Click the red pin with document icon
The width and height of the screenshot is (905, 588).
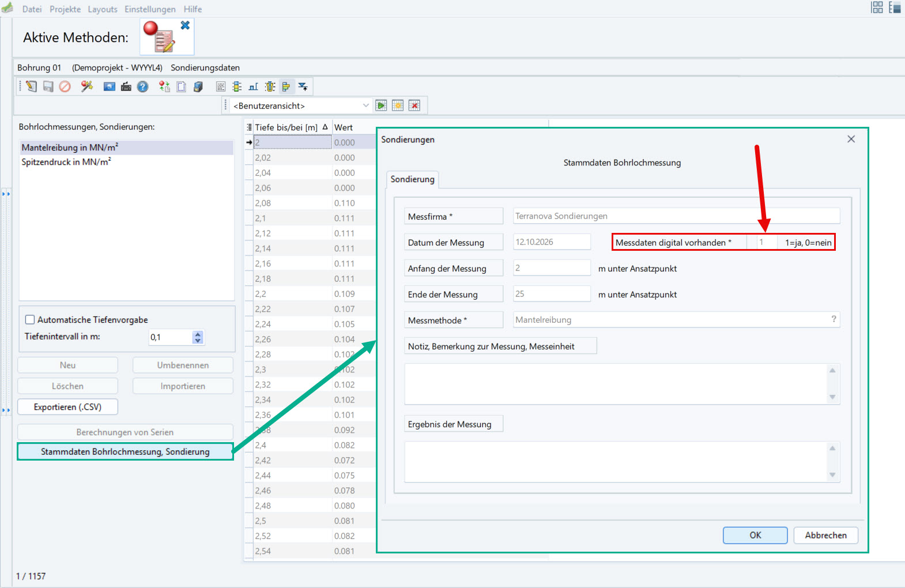[165, 86]
